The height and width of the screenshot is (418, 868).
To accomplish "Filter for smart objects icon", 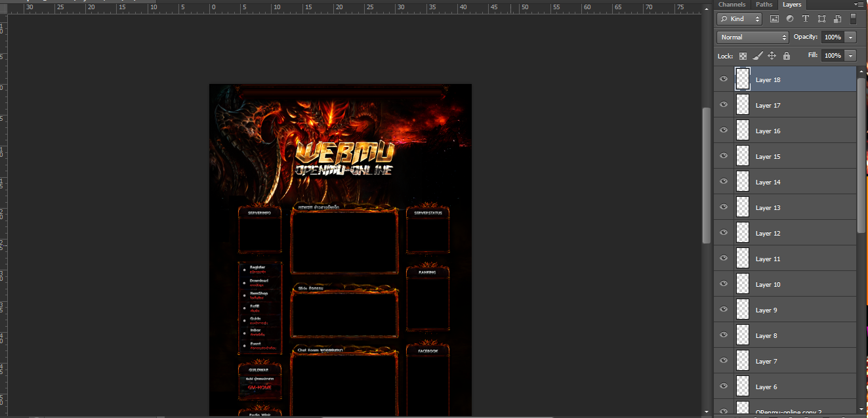I will (x=837, y=19).
